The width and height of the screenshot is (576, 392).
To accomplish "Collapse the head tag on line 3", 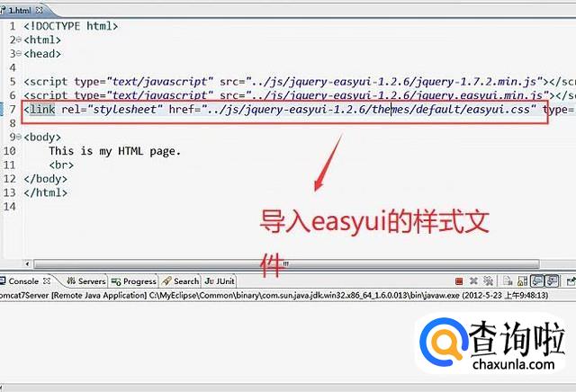I will [x=19, y=54].
